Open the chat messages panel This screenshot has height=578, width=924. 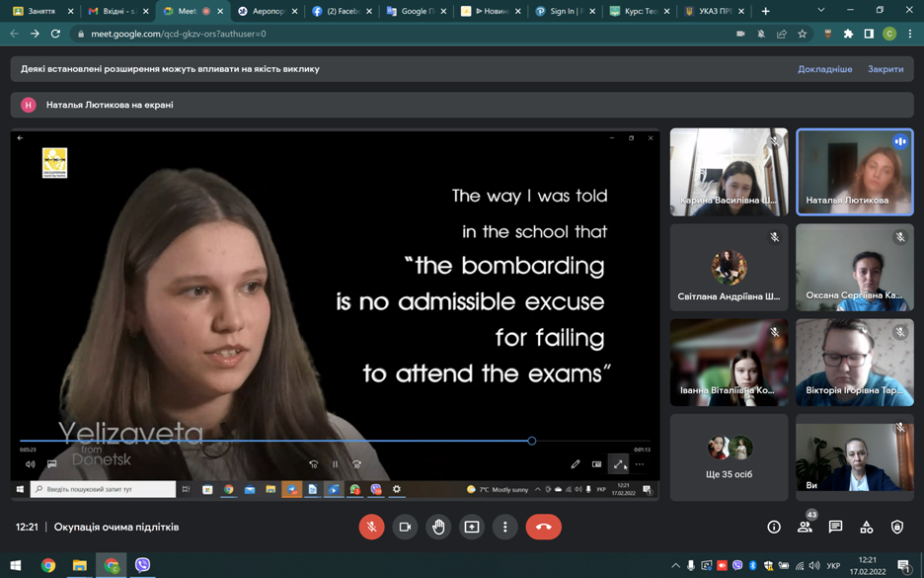[x=835, y=528]
